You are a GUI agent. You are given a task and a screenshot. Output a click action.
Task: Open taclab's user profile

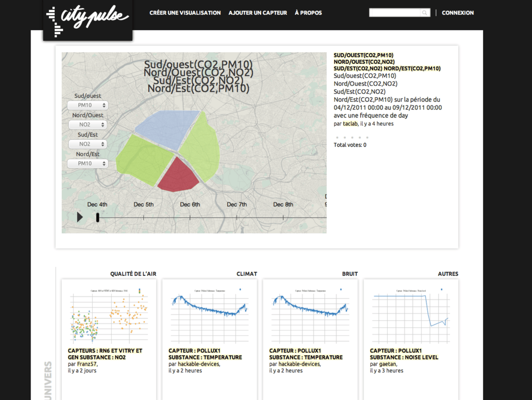tap(350, 123)
